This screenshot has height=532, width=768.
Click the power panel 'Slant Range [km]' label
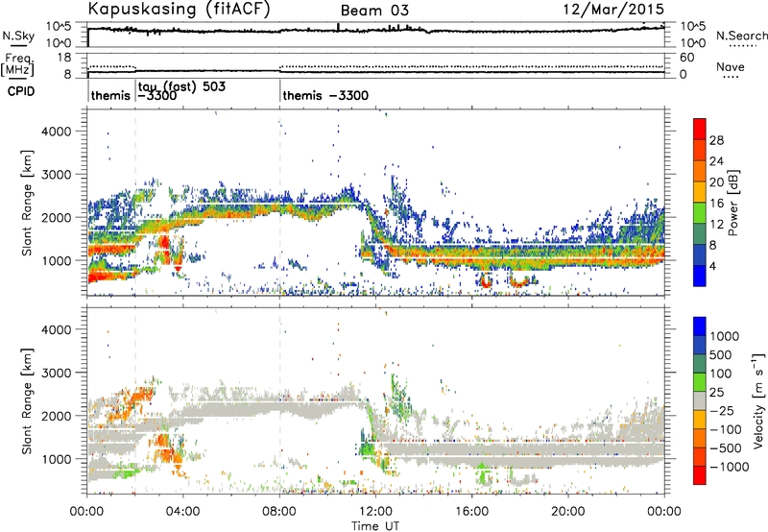27,203
